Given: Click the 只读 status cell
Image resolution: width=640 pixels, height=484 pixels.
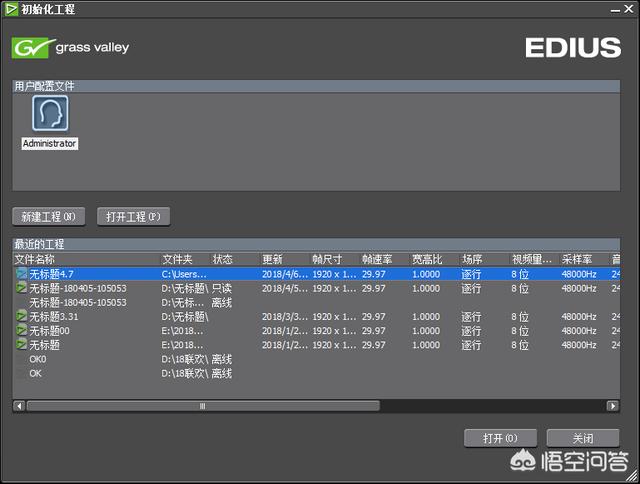Looking at the screenshot, I should point(222,288).
